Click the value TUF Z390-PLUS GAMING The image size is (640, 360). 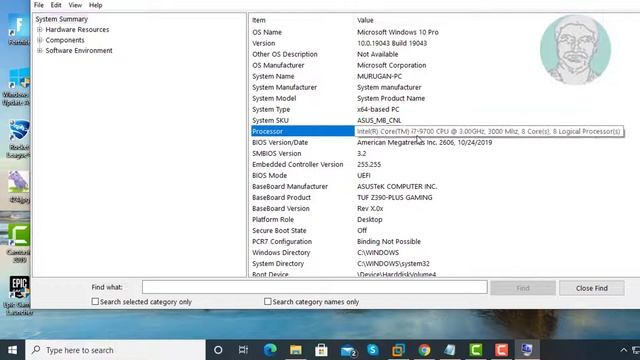pyautogui.click(x=394, y=198)
